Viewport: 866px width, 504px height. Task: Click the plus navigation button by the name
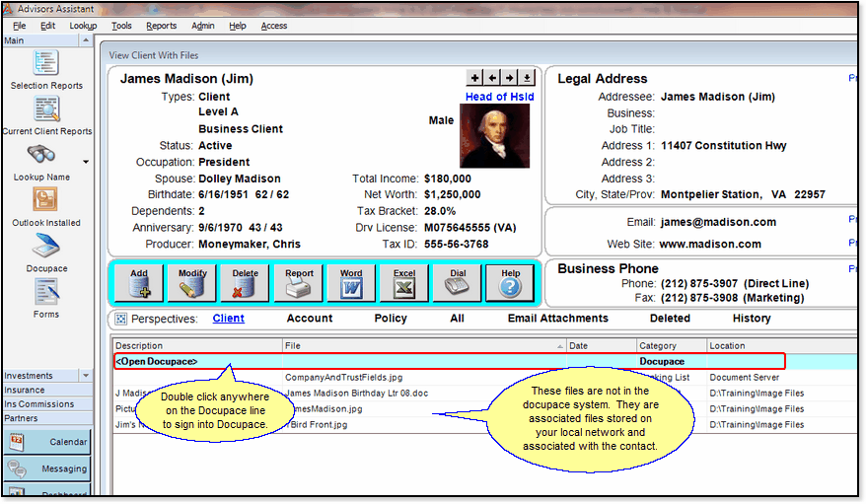click(x=474, y=78)
